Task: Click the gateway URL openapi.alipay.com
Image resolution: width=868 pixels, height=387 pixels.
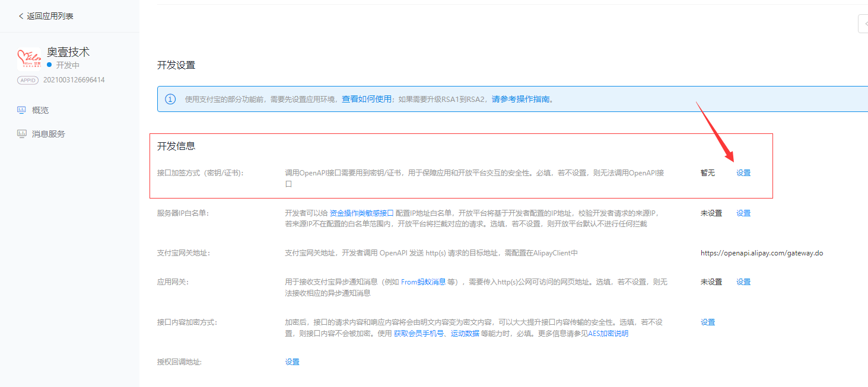Action: (x=762, y=253)
